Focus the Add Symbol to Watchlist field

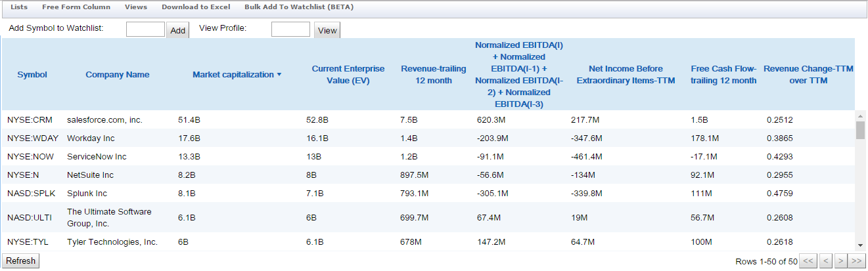[x=145, y=29]
